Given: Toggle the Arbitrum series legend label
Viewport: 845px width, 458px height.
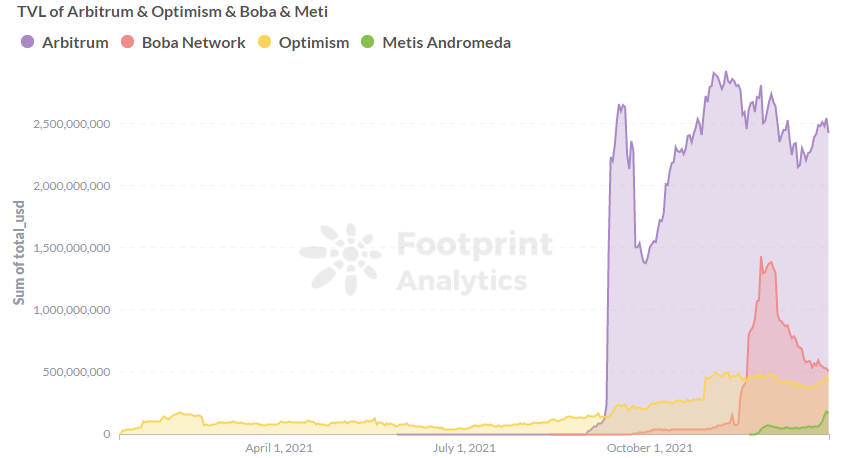Looking at the screenshot, I should click(x=75, y=43).
